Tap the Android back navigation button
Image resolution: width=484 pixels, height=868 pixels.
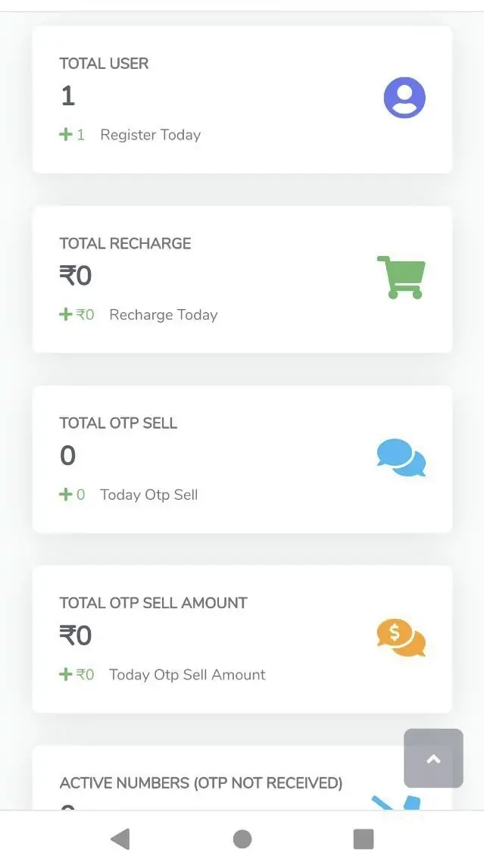(x=120, y=838)
